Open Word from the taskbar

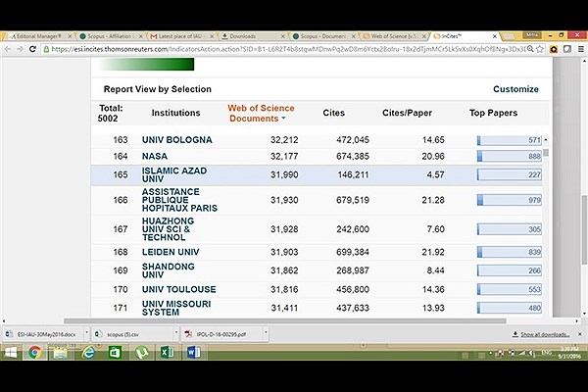(193, 353)
